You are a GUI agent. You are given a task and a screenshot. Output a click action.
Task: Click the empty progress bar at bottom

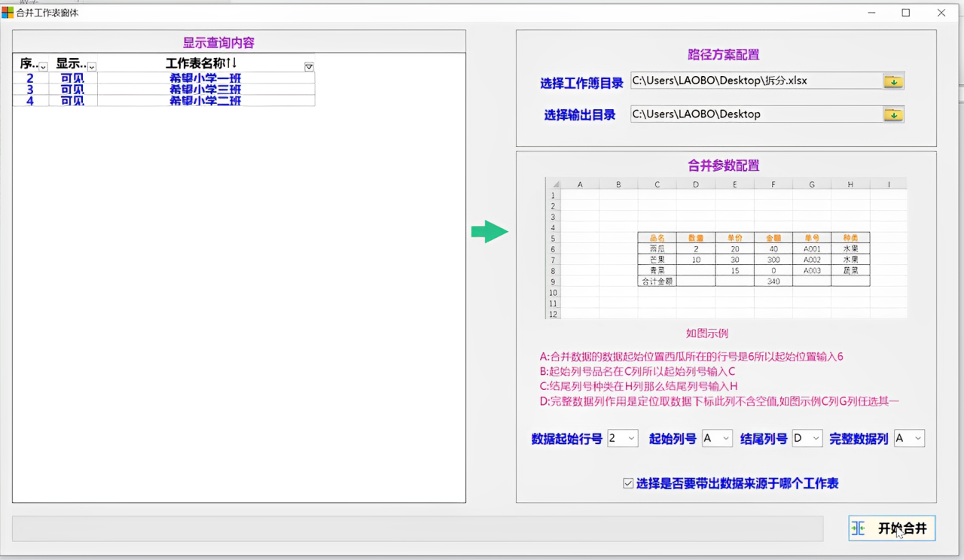click(x=418, y=528)
